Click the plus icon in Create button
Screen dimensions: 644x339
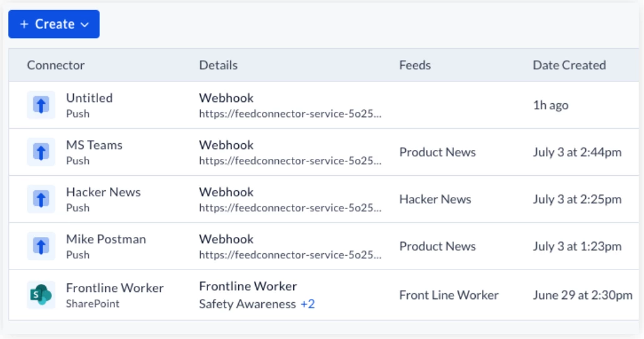pos(24,24)
